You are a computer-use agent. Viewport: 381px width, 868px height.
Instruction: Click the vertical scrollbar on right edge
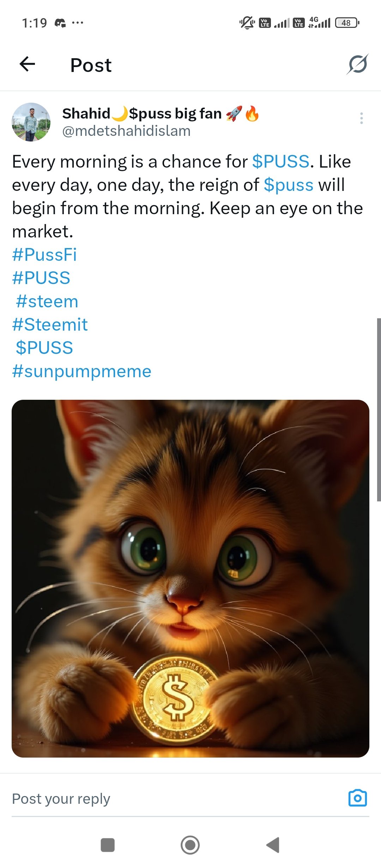coord(379,409)
